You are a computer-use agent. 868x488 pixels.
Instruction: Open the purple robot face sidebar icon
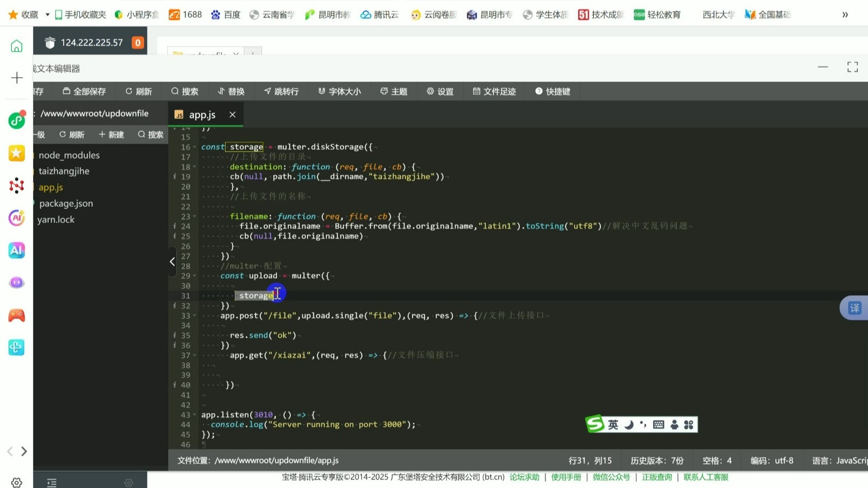[x=17, y=282]
